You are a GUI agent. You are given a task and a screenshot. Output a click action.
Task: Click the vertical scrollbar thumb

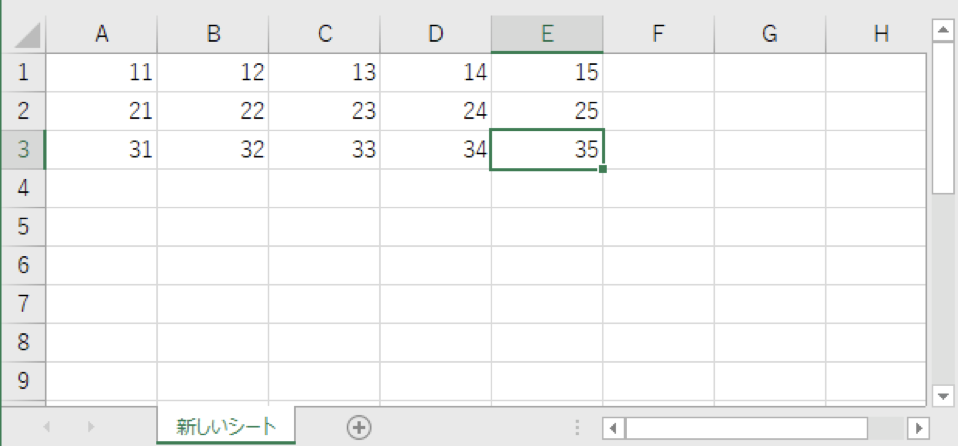[x=943, y=118]
